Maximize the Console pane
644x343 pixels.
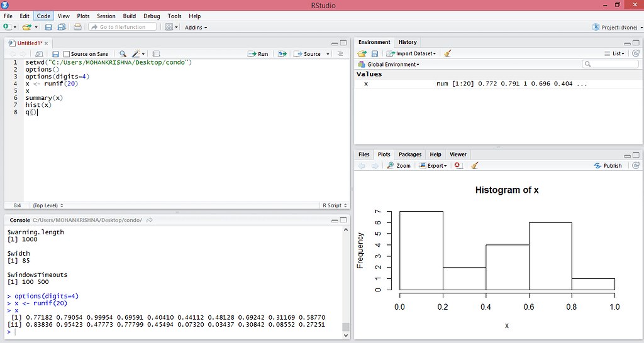pos(343,220)
